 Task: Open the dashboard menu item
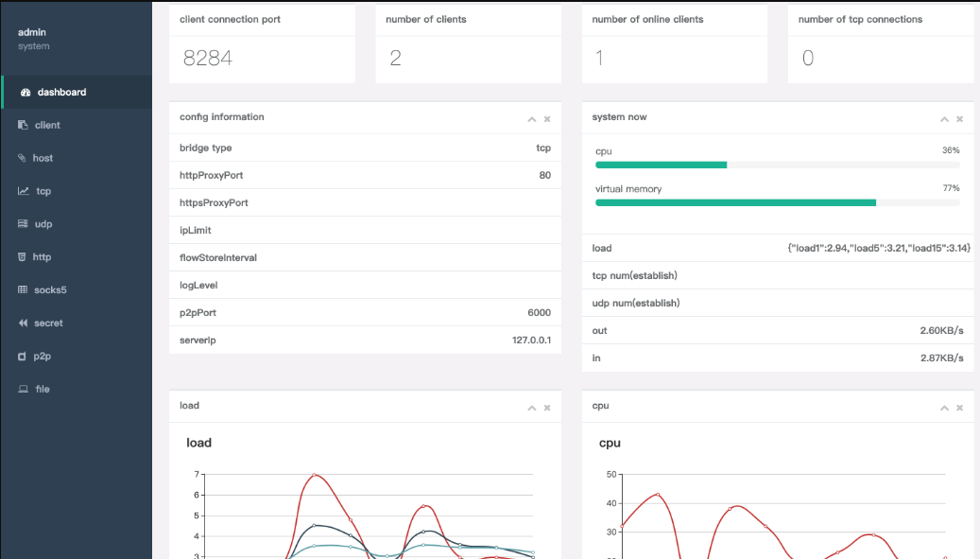(77, 92)
